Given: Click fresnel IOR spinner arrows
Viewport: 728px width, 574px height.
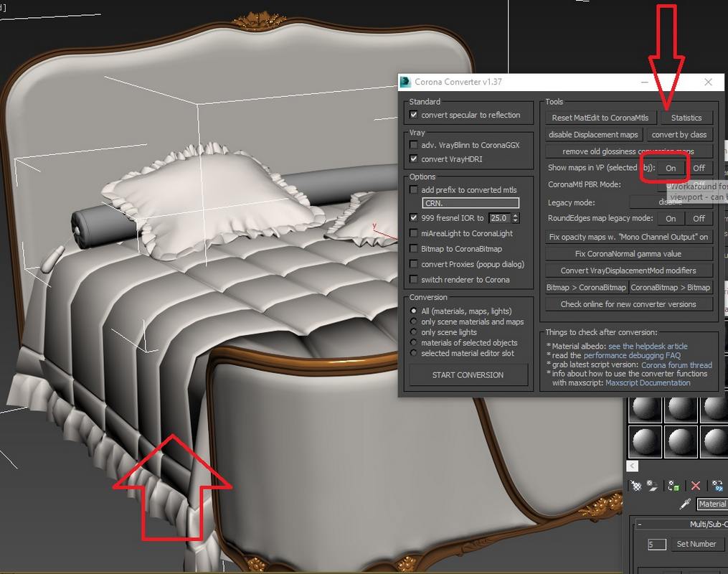Looking at the screenshot, I should coord(516,218).
